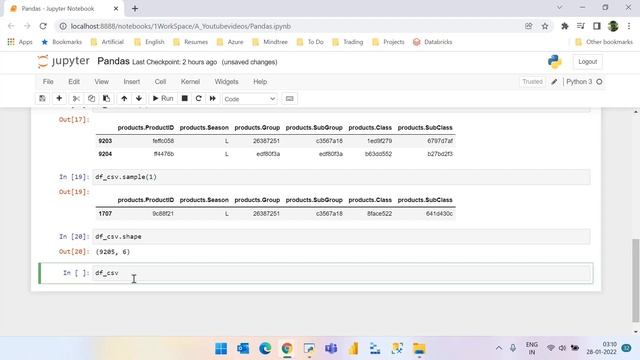Image resolution: width=640 pixels, height=360 pixels.
Task: Run the current cell
Action: coord(163,98)
